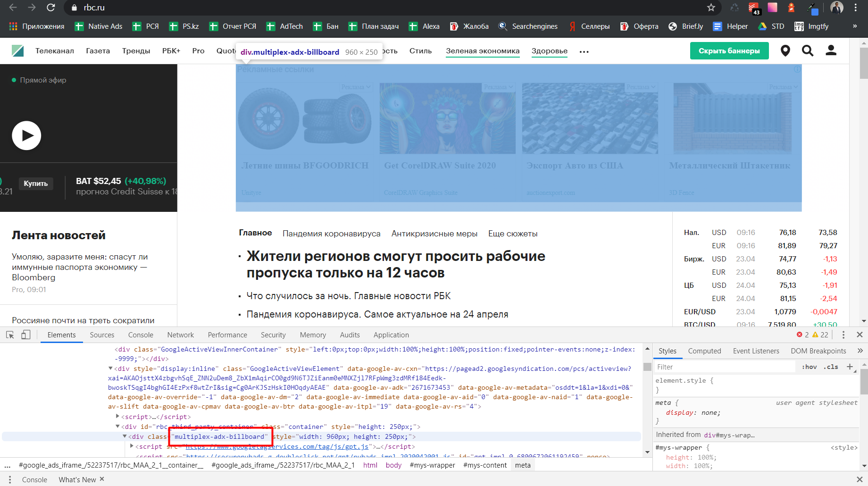Open the Летние шины BFGOODRICH ad thumbnail
Viewport: 868px width, 486px height.
304,118
